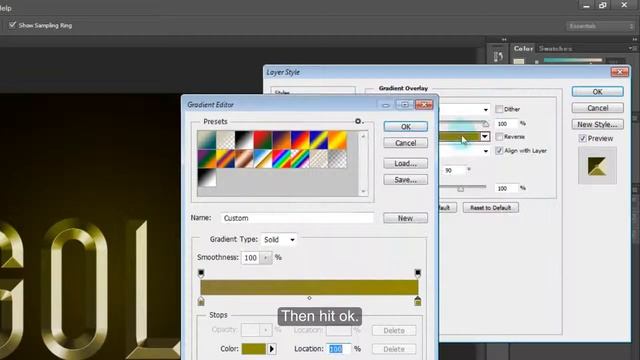Viewport: 640px width, 360px height.
Task: Enable the Dither checkbox
Action: coord(499,109)
